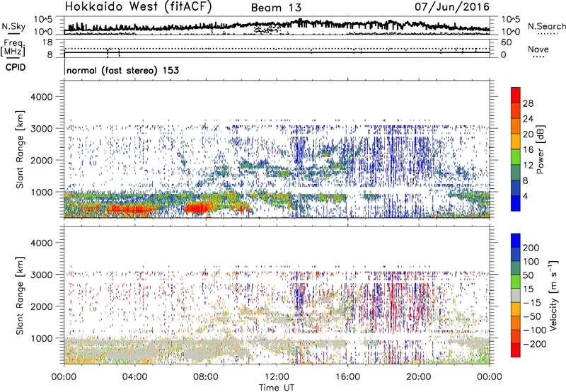The image size is (566, 392).
Task: Click the red swatch of Power colorbar
Action: point(516,95)
